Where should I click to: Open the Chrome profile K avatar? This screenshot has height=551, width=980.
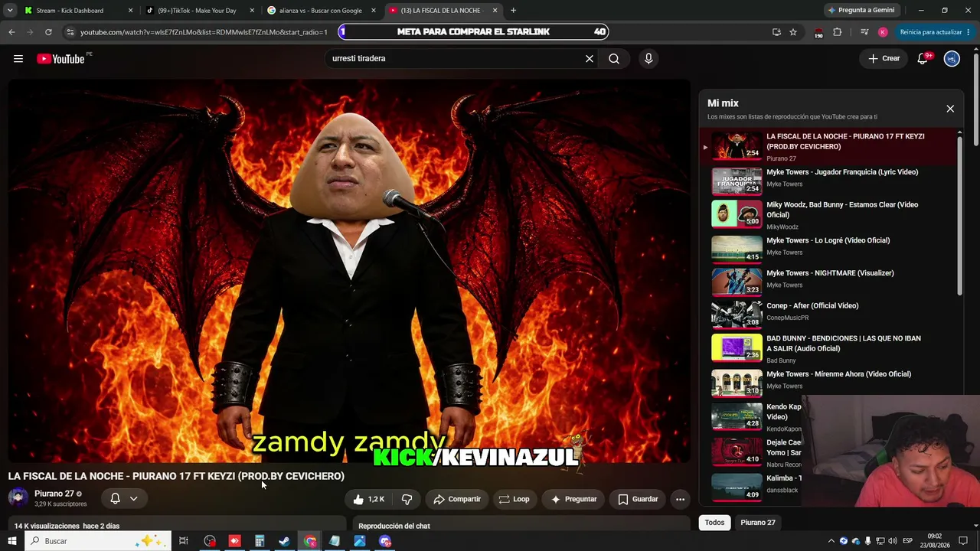[883, 32]
